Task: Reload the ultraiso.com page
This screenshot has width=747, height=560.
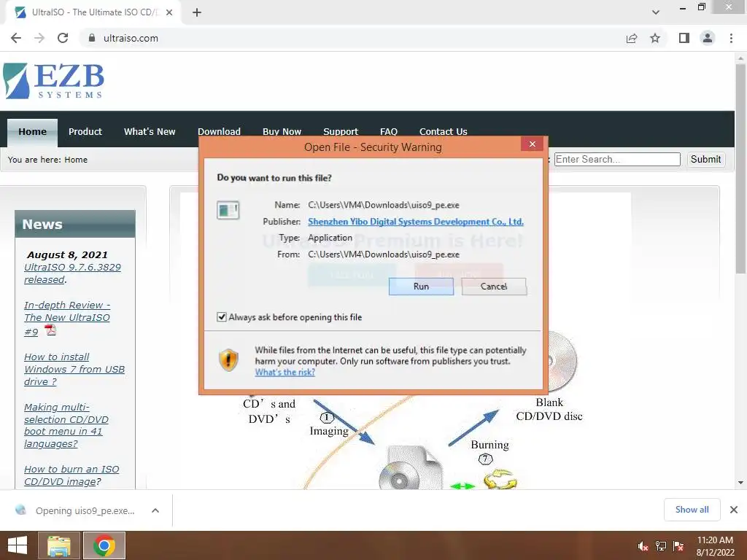Action: 63,38
